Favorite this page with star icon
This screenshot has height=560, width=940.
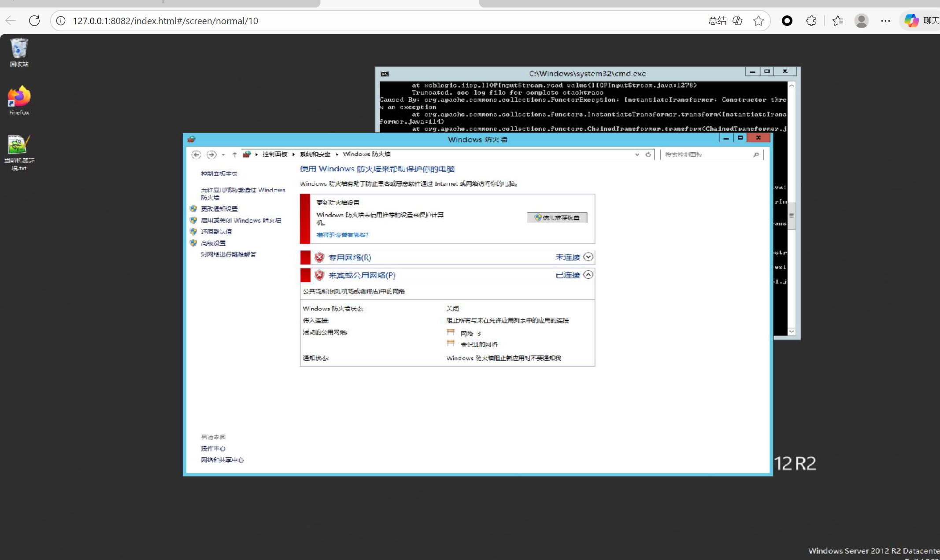tap(758, 21)
